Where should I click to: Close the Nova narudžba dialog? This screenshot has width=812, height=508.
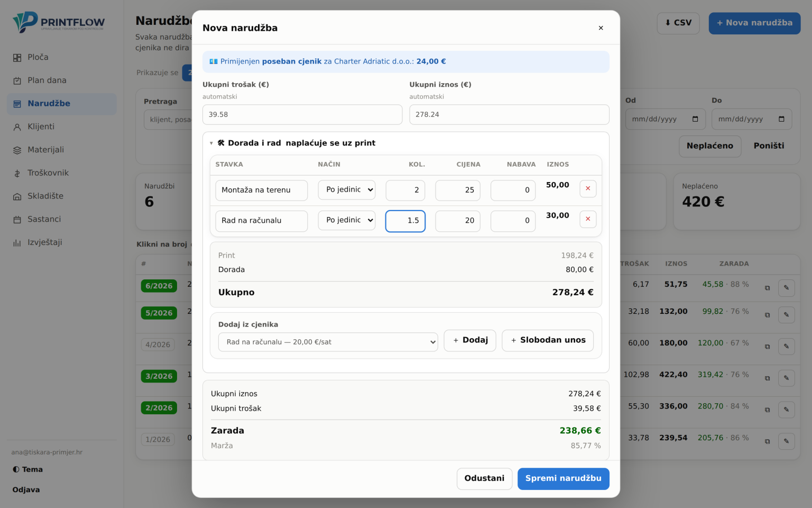pos(601,28)
